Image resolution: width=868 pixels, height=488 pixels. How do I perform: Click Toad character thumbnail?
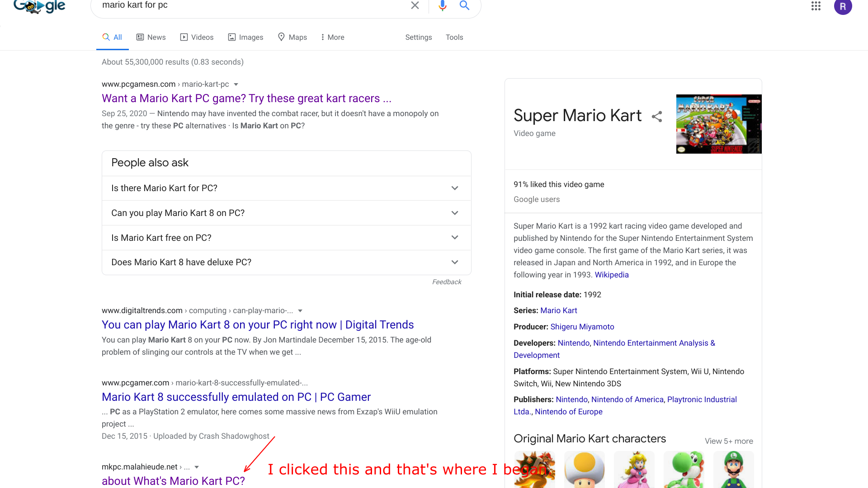(585, 469)
